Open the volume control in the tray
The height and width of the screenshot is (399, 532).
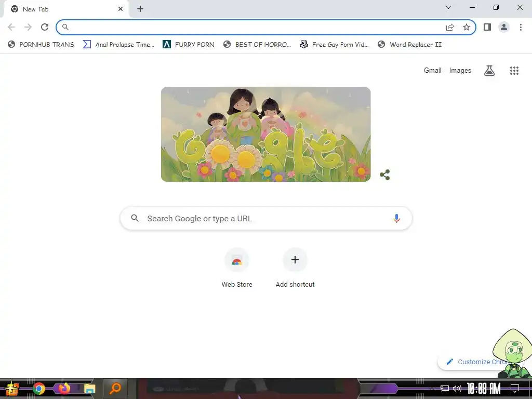(x=457, y=389)
